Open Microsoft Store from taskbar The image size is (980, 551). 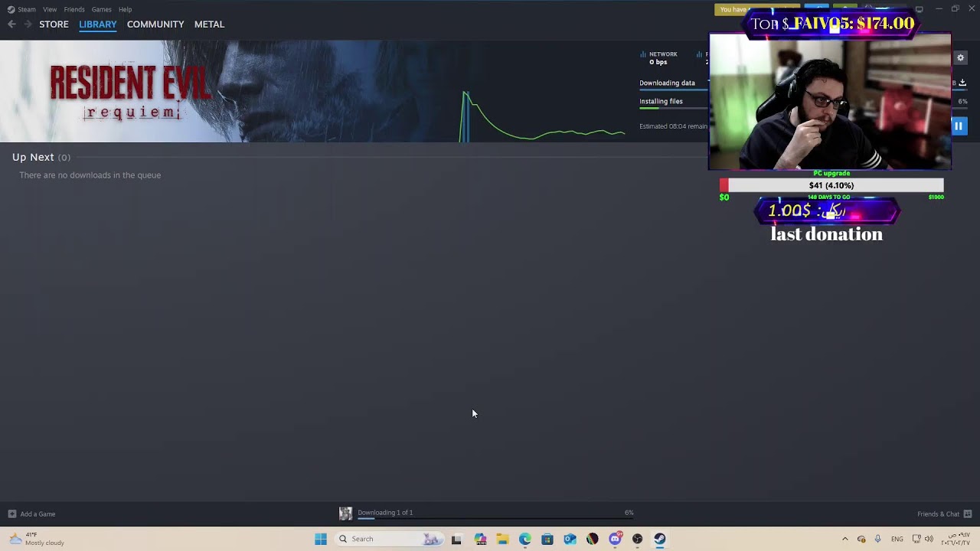pyautogui.click(x=547, y=539)
